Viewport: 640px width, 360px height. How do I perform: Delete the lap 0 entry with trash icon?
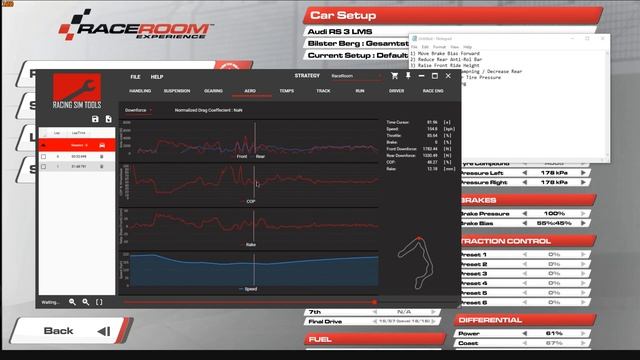click(x=102, y=156)
